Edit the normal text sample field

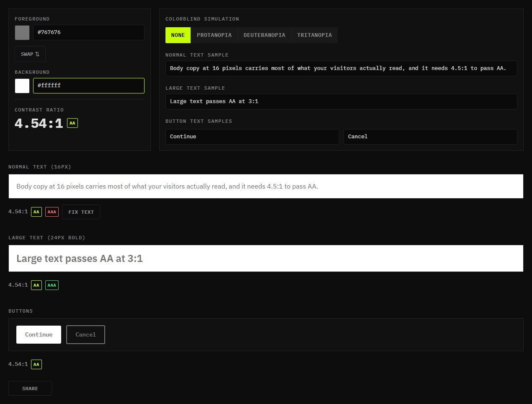[341, 68]
